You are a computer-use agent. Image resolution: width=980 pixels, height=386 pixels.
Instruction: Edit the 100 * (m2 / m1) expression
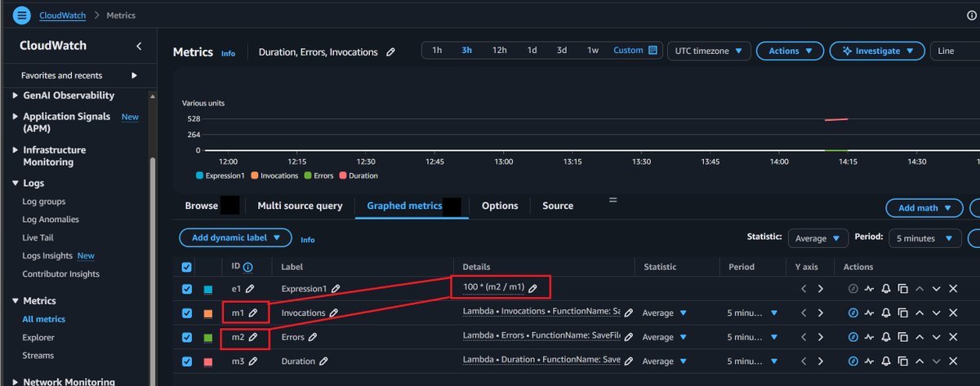(x=532, y=288)
